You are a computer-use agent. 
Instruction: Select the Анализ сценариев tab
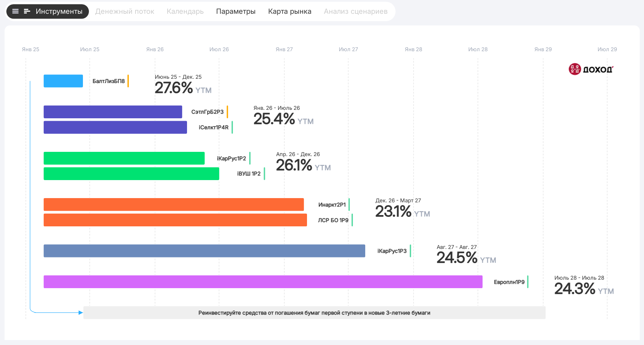tap(355, 11)
